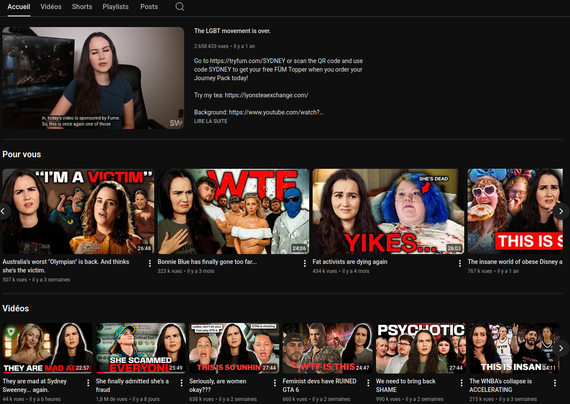Open the 'THEY ARE MAD' Sydney Sweeney thumbnail
570x404 pixels.
[x=48, y=348]
